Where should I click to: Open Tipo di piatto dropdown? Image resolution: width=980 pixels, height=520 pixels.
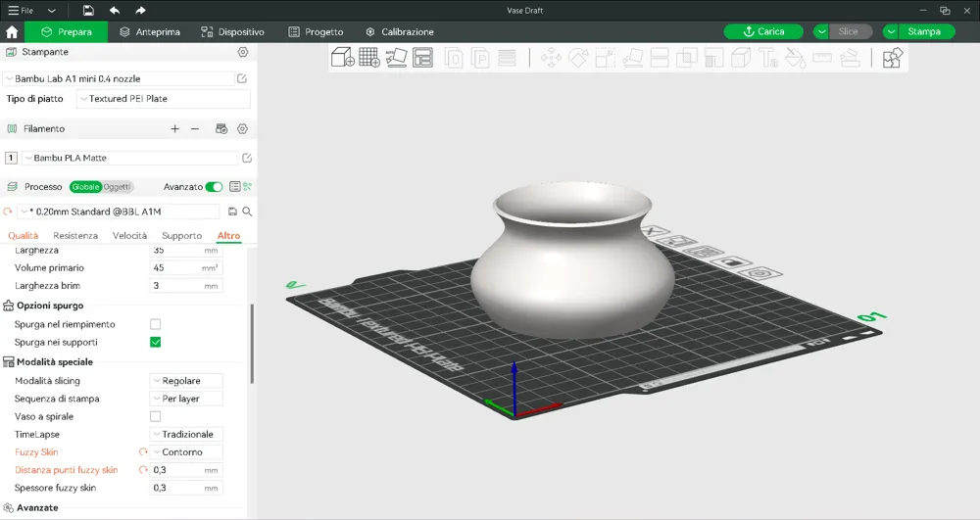164,99
